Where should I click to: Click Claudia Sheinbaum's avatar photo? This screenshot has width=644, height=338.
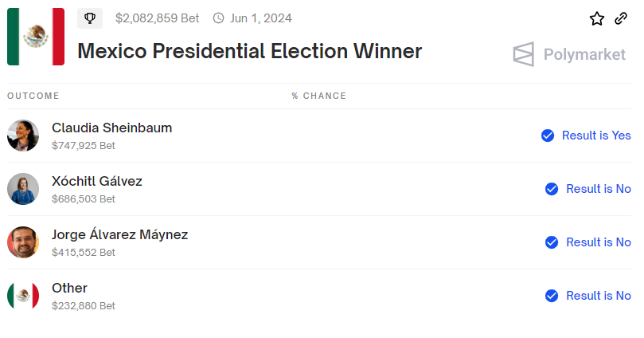click(x=23, y=136)
